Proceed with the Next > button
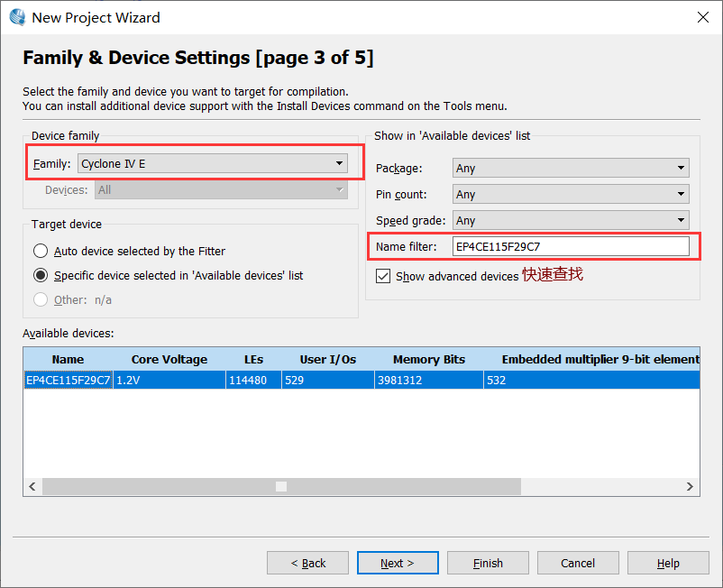This screenshot has width=723, height=588. [398, 563]
